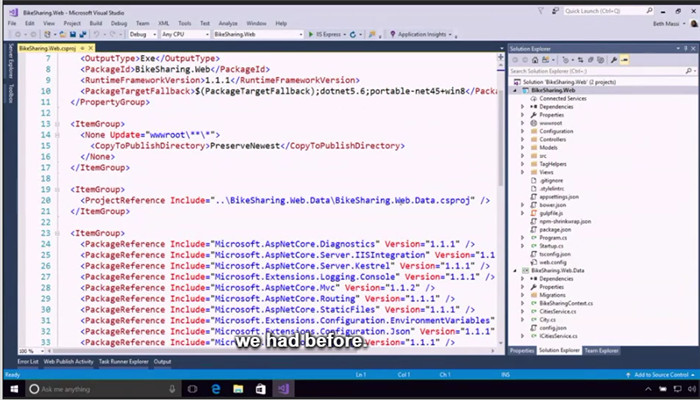The height and width of the screenshot is (400, 700).
Task: Close the BikeSharing.Web.csproj tab
Action: [x=91, y=48]
